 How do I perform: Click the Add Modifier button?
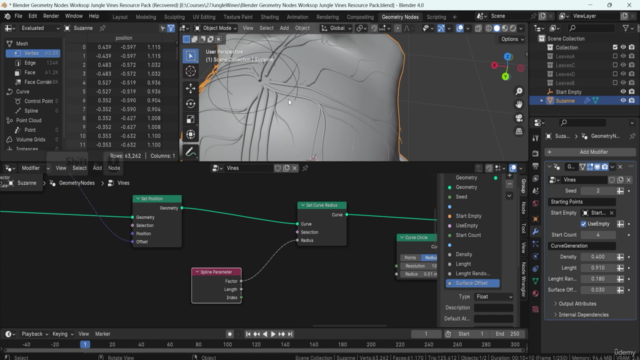pyautogui.click(x=590, y=152)
